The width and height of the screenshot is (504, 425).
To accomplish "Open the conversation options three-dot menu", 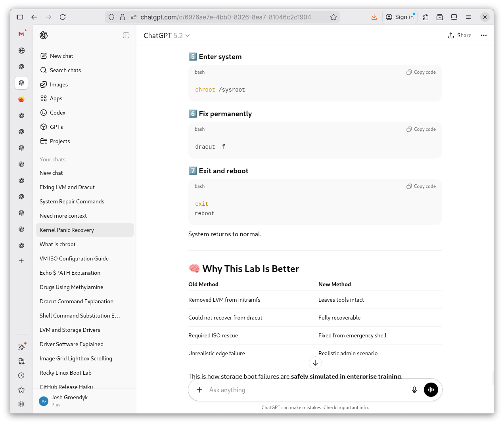I will coord(484,35).
